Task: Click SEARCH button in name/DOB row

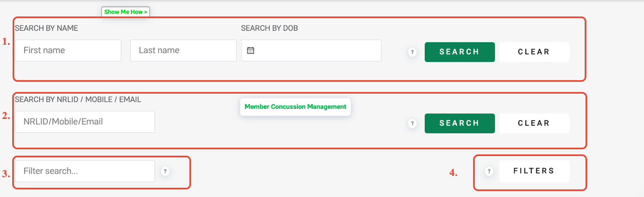Action: (460, 52)
